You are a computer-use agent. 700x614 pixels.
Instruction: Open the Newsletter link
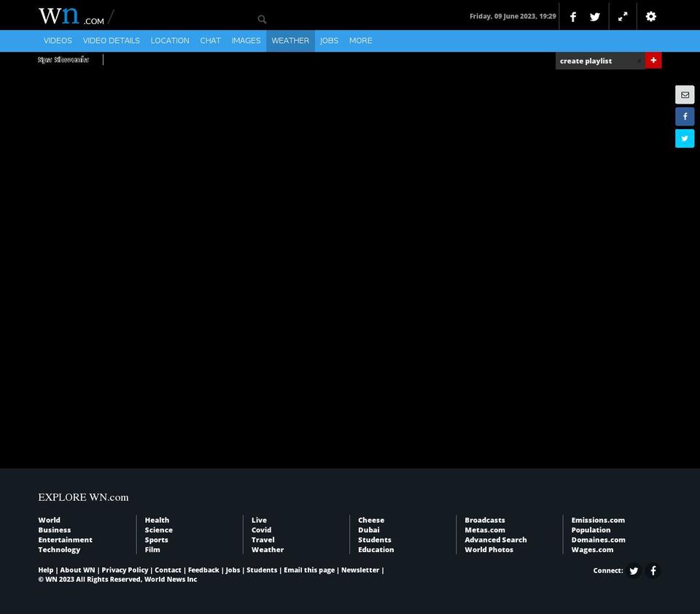[x=360, y=570]
